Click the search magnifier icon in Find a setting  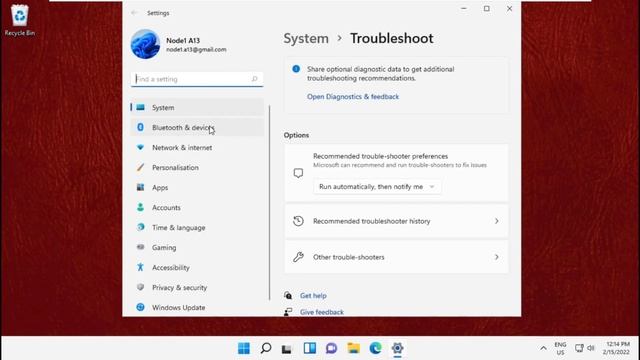254,79
